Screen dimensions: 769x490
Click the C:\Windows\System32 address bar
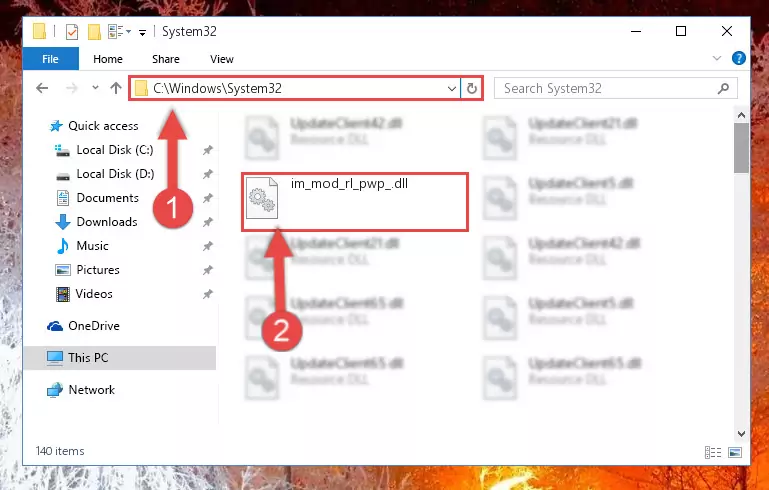[x=294, y=88]
